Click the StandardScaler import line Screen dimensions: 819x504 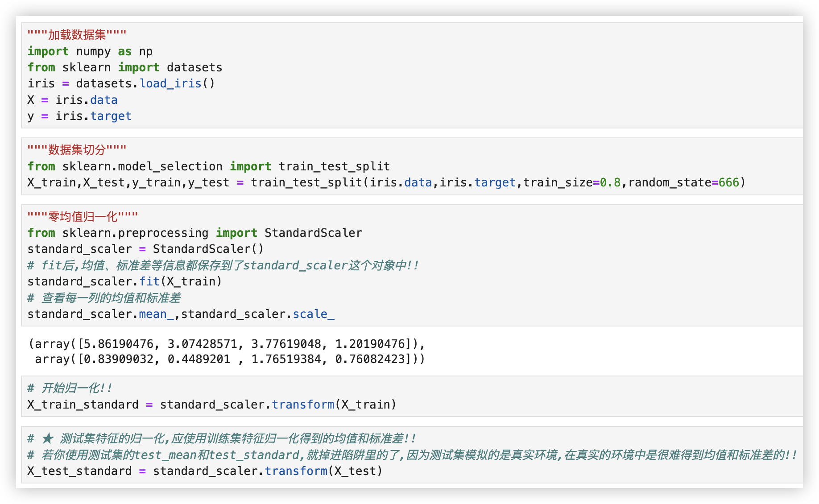[x=194, y=233]
